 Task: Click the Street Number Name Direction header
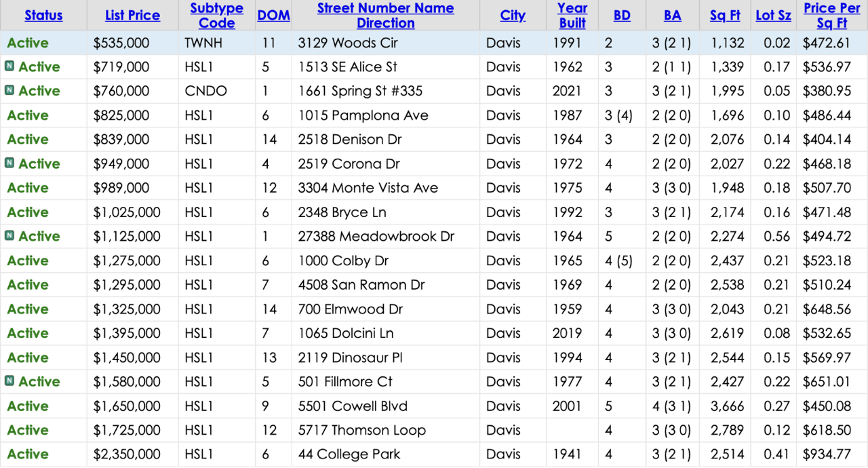(x=385, y=15)
